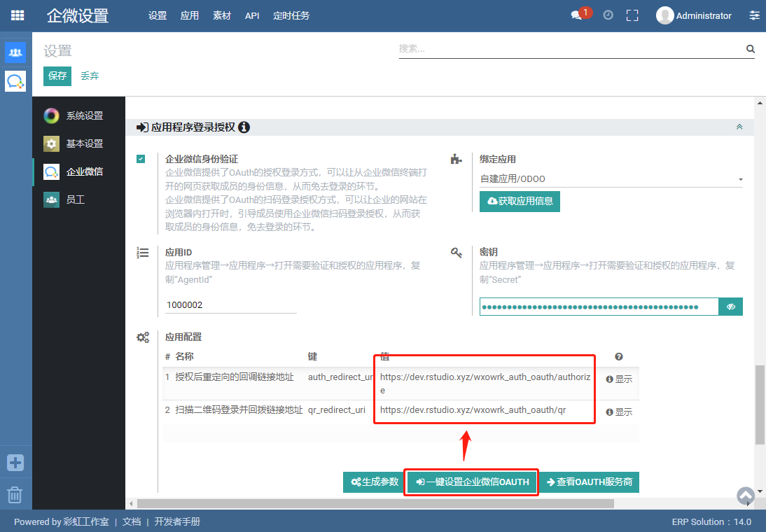Show details for qr_redirect_uri row
The image size is (766, 532).
pos(619,412)
